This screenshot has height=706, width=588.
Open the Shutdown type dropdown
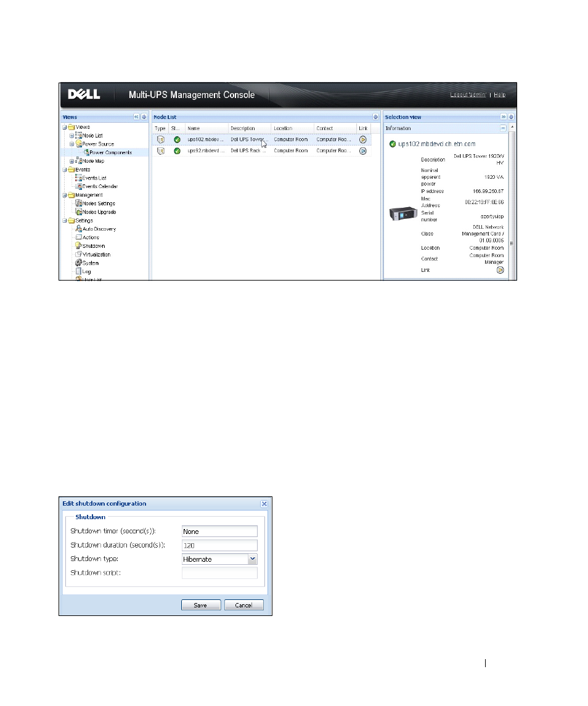tap(253, 559)
